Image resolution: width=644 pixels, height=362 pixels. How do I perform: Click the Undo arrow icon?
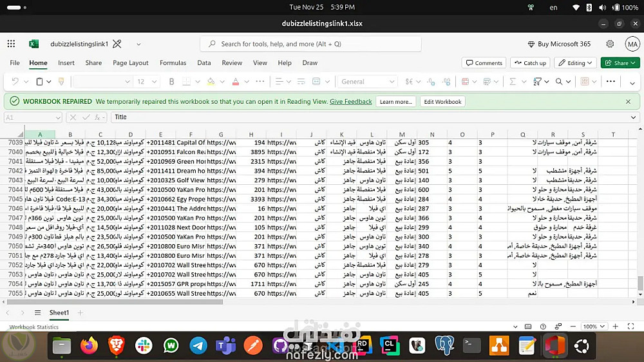(x=15, y=81)
